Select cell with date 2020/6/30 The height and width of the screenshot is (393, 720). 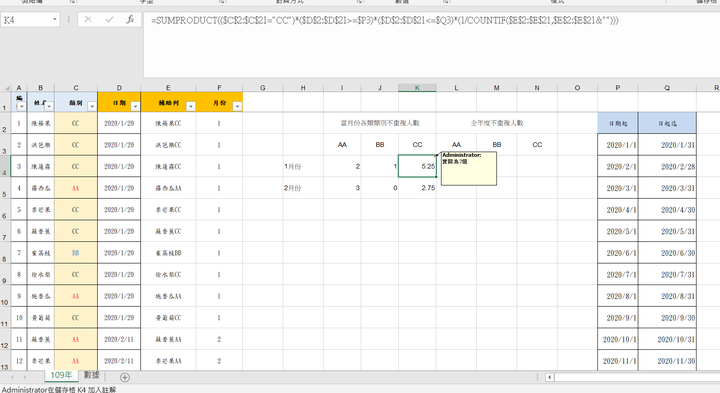(x=667, y=253)
